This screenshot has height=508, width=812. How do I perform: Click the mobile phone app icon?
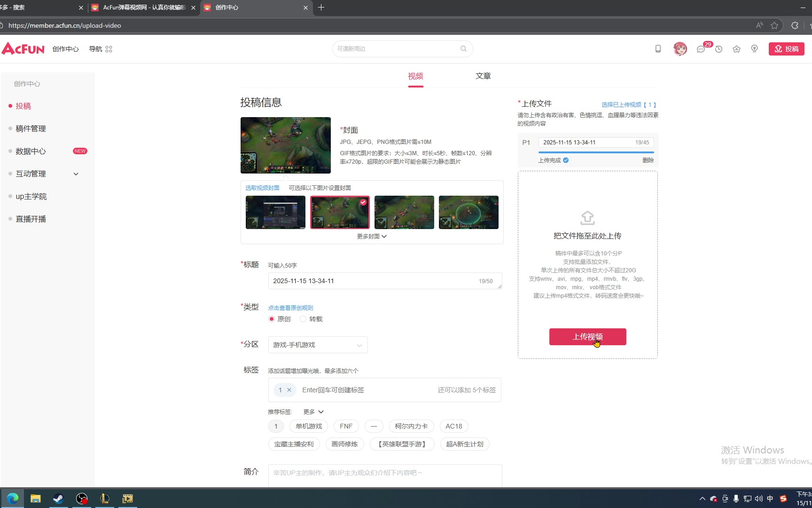coord(658,49)
